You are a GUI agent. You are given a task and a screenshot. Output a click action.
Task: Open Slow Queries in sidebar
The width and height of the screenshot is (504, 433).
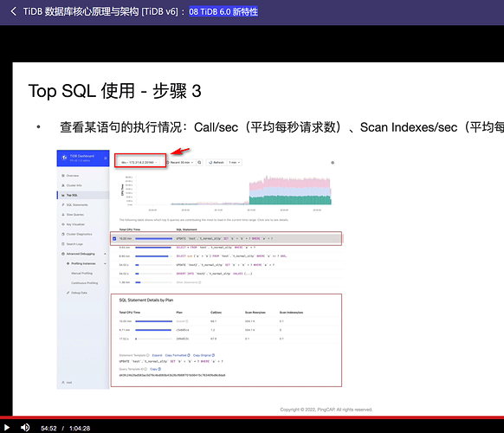pyautogui.click(x=74, y=215)
